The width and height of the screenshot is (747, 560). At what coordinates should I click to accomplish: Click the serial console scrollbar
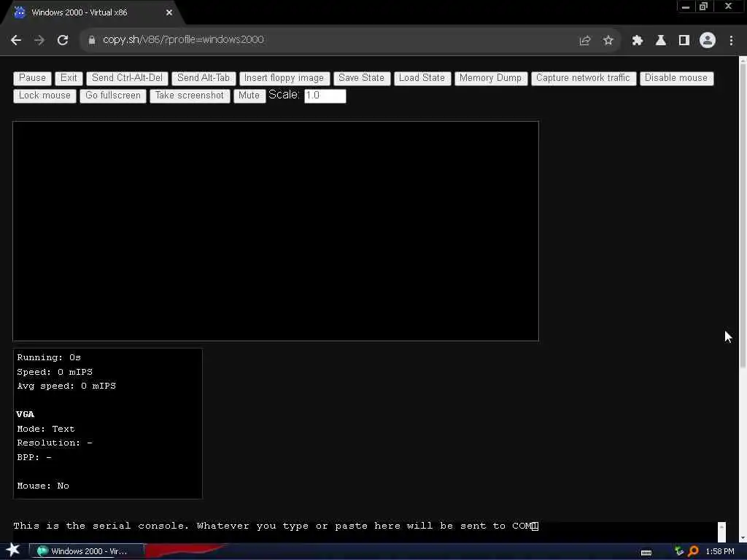[x=721, y=532]
